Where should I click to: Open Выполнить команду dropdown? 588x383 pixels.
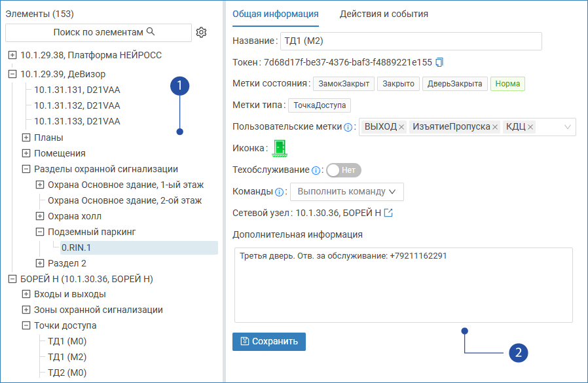[346, 192]
